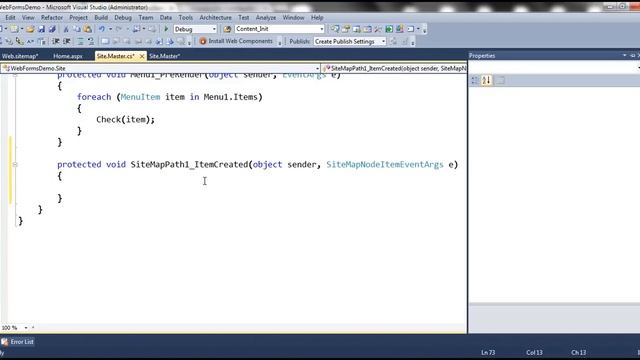Open the Property Pages icon in Properties panel
The height and width of the screenshot is (360, 640).
coord(500,80)
